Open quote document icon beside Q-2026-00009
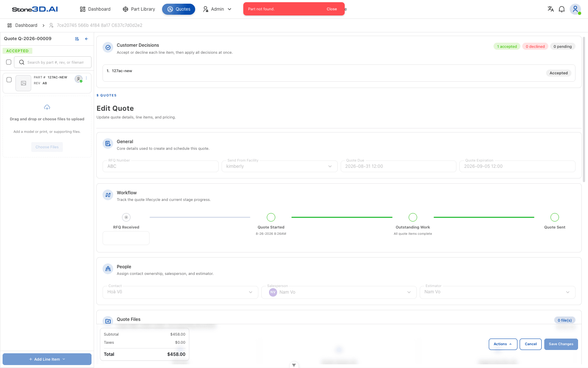 [x=77, y=39]
